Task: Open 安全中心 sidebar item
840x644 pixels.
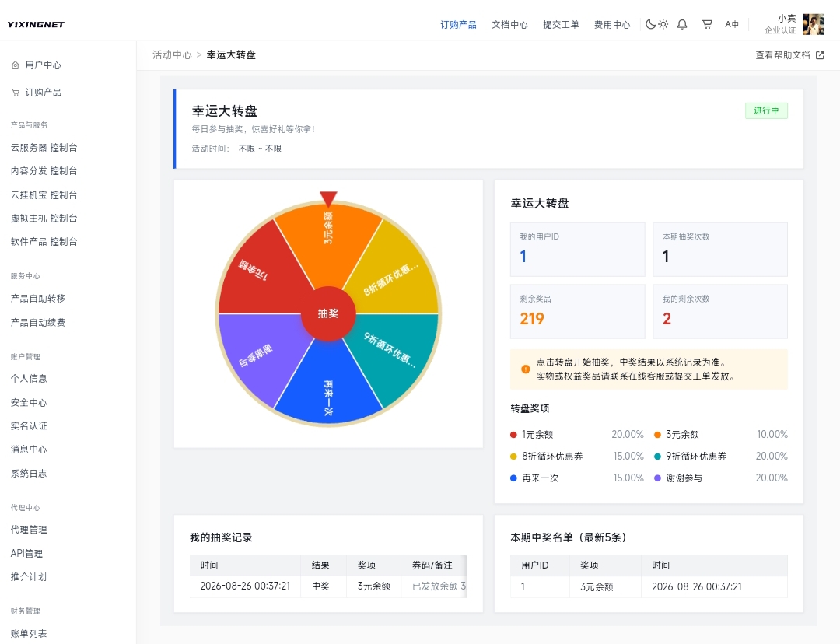Action: tap(29, 402)
